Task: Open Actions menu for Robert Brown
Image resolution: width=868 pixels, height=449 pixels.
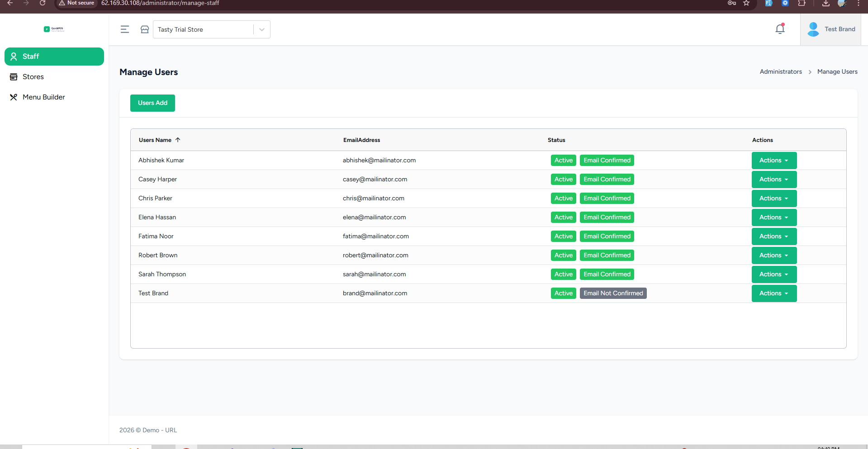Action: pyautogui.click(x=773, y=255)
